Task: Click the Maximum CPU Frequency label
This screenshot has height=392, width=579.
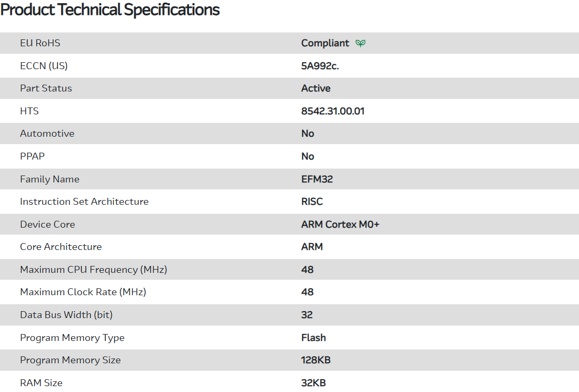Action: click(94, 270)
